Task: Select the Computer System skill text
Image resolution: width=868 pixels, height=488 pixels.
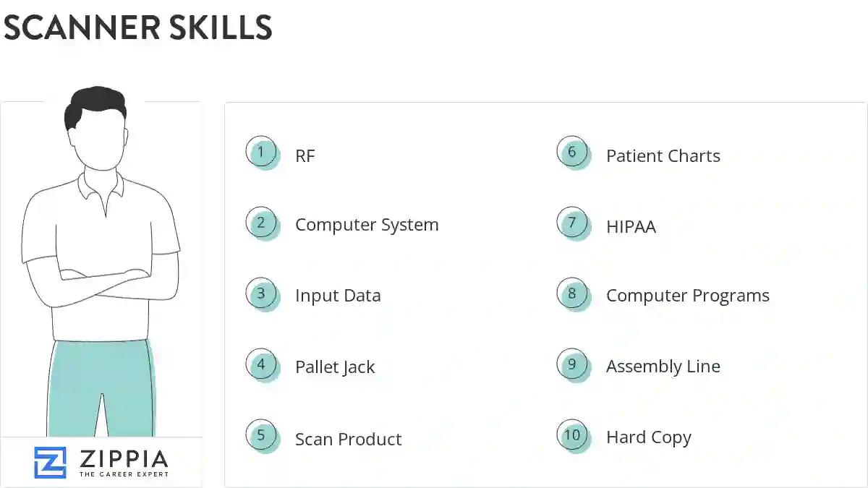Action: tap(367, 225)
